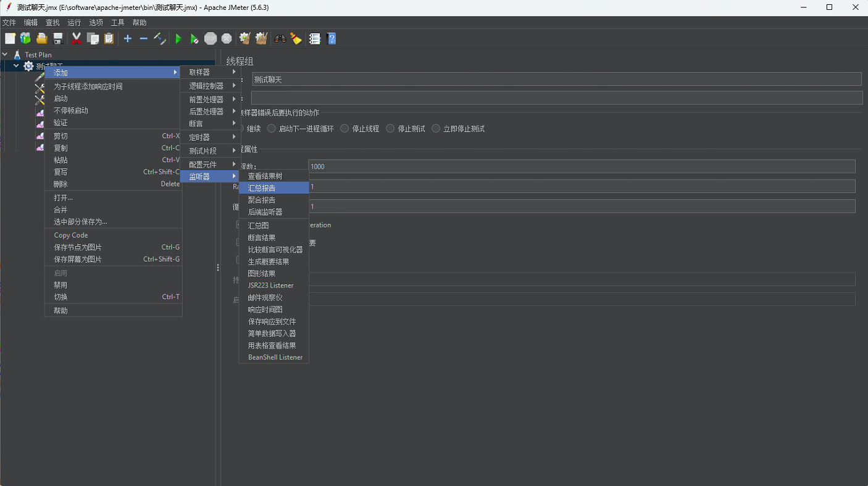The height and width of the screenshot is (486, 868).
Task: Open the Templates icon in toolbar
Action: tap(25, 39)
